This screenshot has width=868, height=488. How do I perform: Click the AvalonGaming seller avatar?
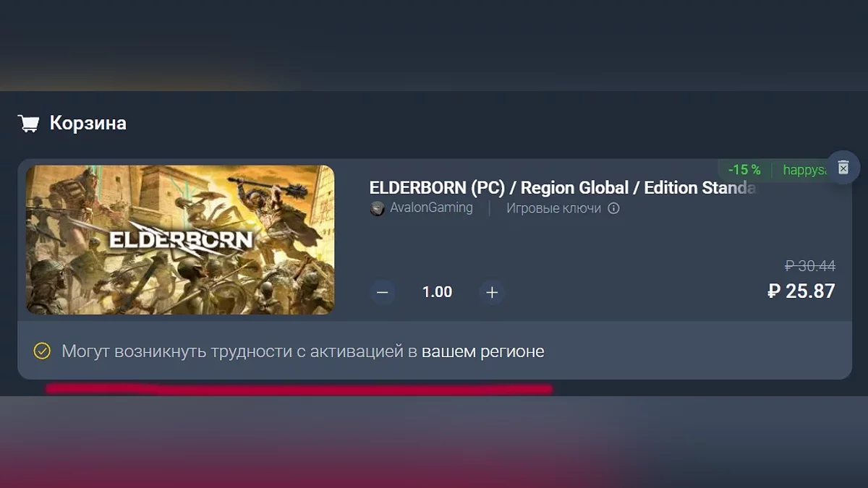coord(377,209)
